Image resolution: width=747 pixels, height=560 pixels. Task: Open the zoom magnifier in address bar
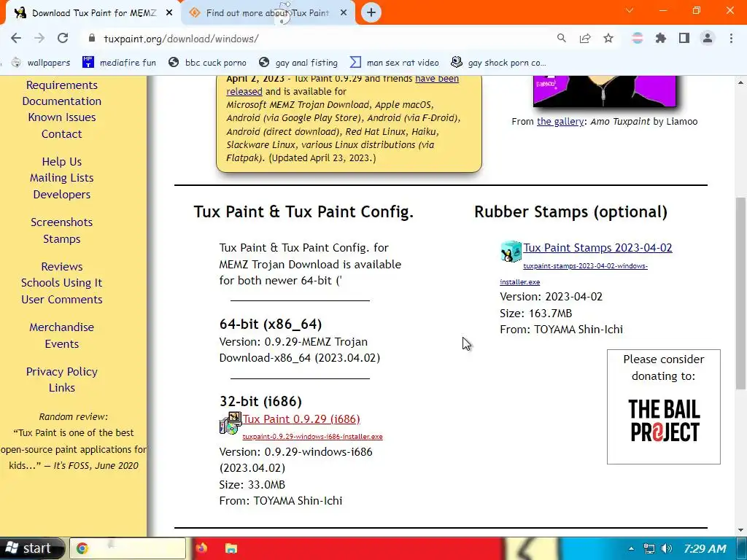point(562,38)
